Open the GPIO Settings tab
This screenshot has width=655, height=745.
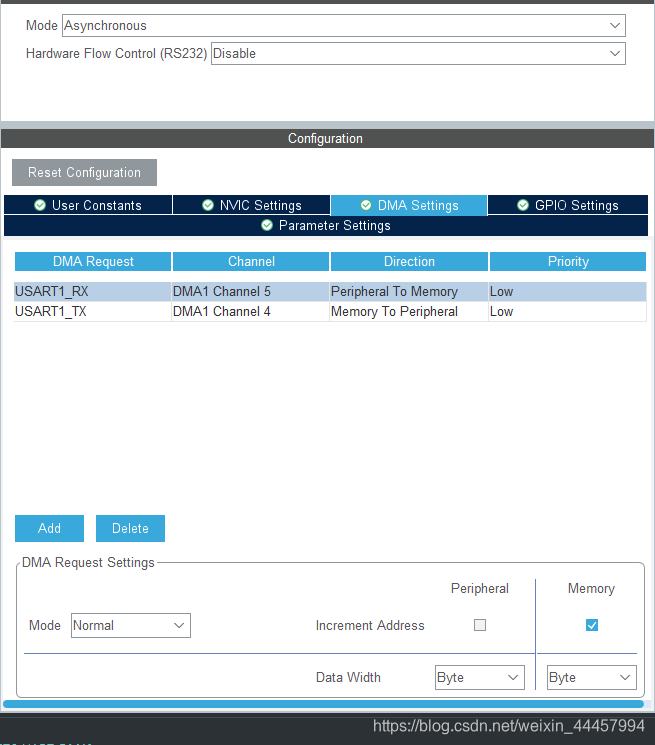pyautogui.click(x=568, y=205)
